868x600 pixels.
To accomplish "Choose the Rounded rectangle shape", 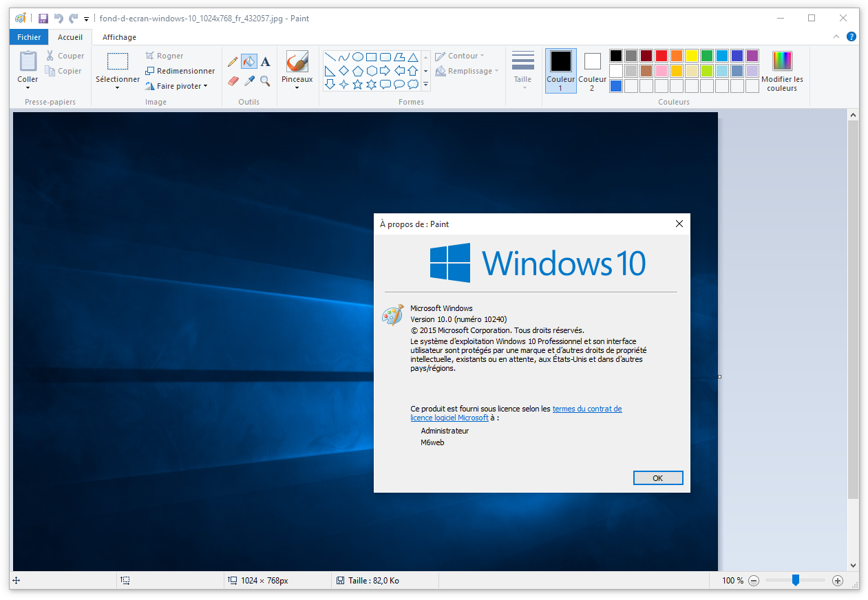I will click(385, 57).
